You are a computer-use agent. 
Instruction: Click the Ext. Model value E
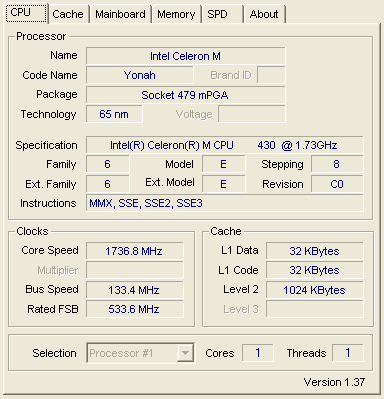point(223,184)
